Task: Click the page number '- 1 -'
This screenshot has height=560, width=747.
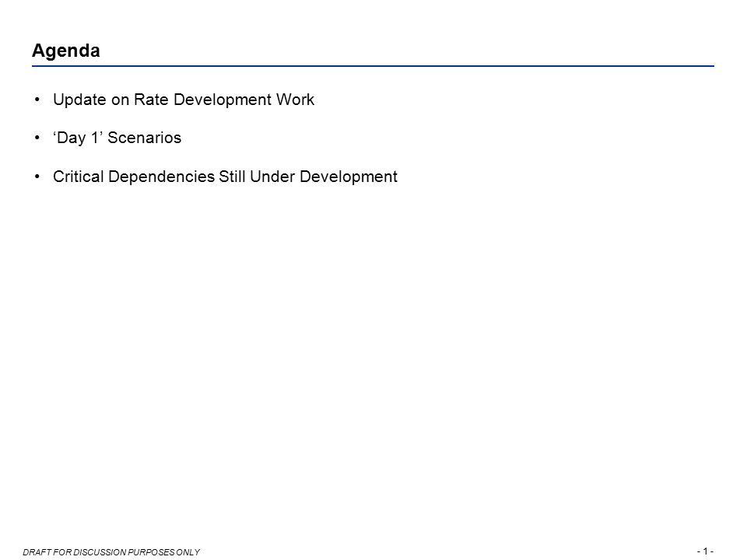Action: 705,551
